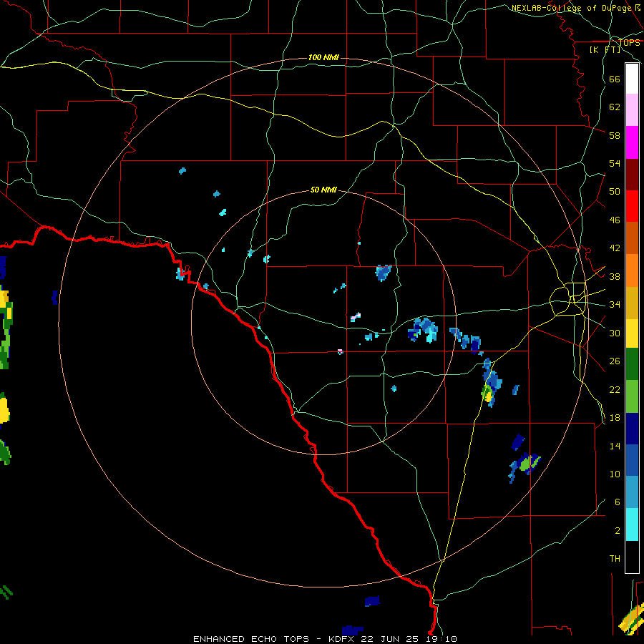Click the 62 legend value
Screen dimensions: 644x644
coord(615,107)
